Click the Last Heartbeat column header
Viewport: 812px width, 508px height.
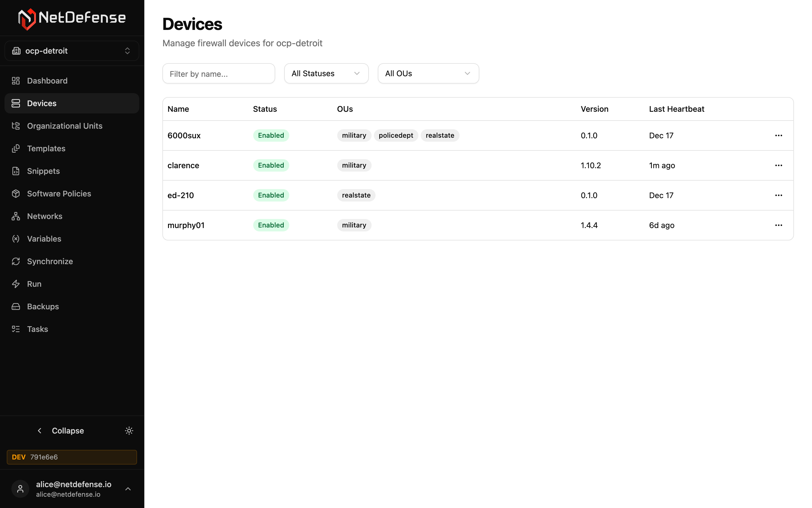coord(676,109)
